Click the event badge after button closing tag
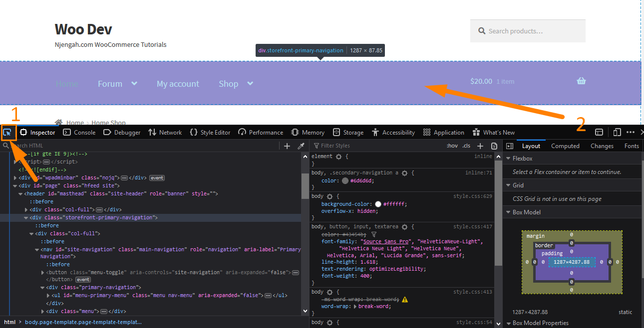644x328 pixels. pos(83,280)
